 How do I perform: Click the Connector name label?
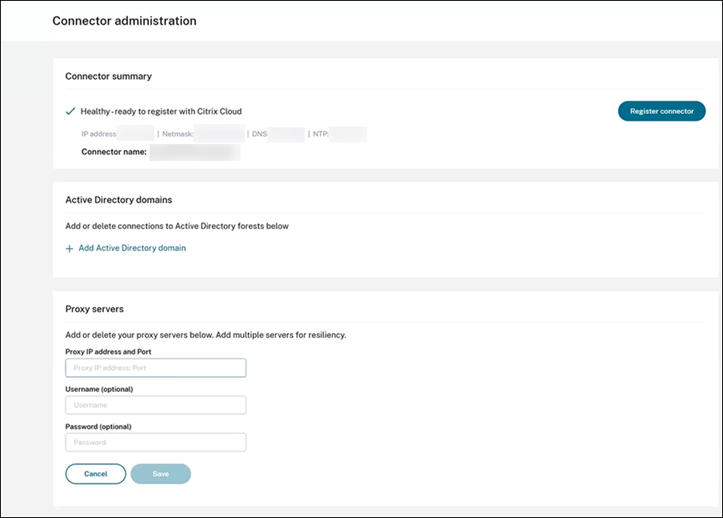coord(114,152)
